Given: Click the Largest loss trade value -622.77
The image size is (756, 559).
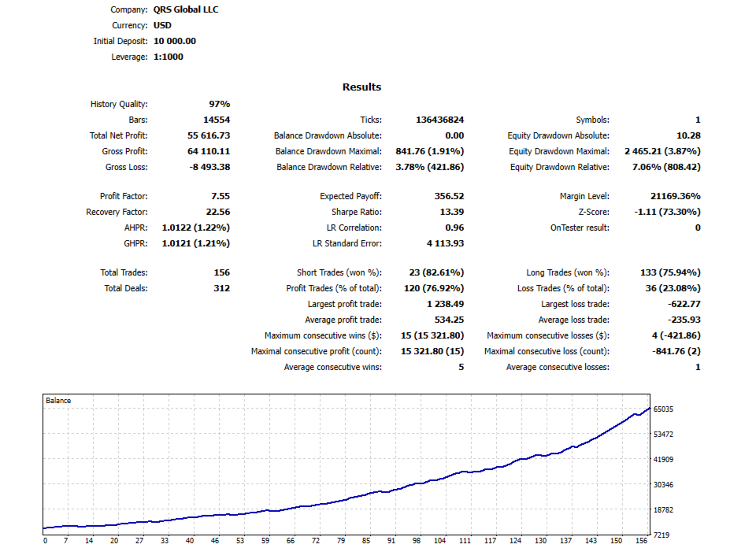Looking at the screenshot, I should tap(684, 304).
